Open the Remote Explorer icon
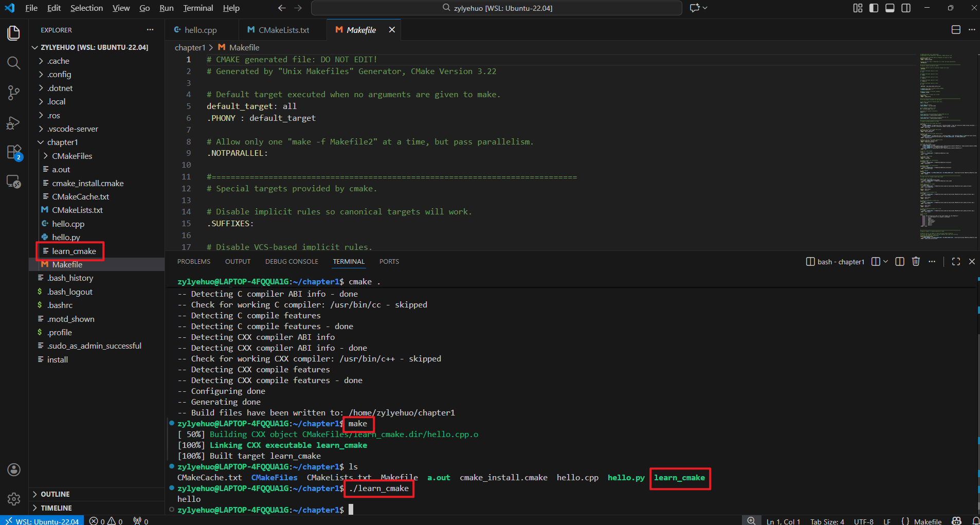 point(14,182)
